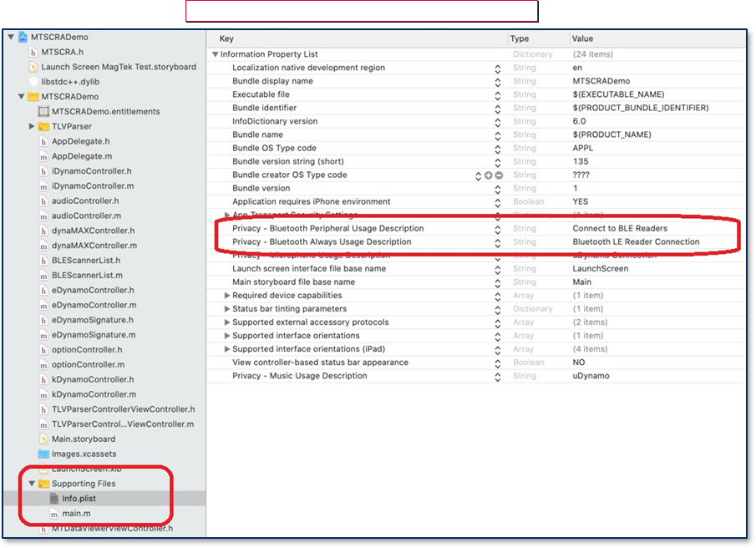Expand the TLVParser folder
756x548 pixels.
(x=32, y=126)
